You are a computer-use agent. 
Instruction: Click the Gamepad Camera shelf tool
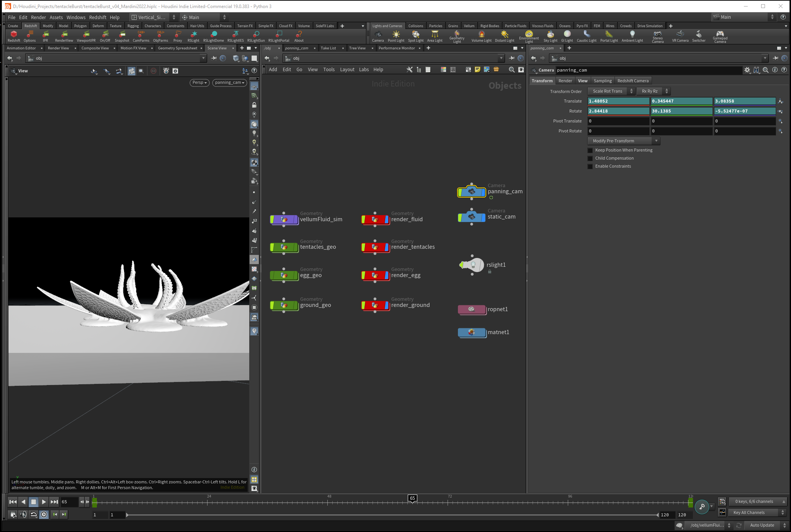[720, 37]
